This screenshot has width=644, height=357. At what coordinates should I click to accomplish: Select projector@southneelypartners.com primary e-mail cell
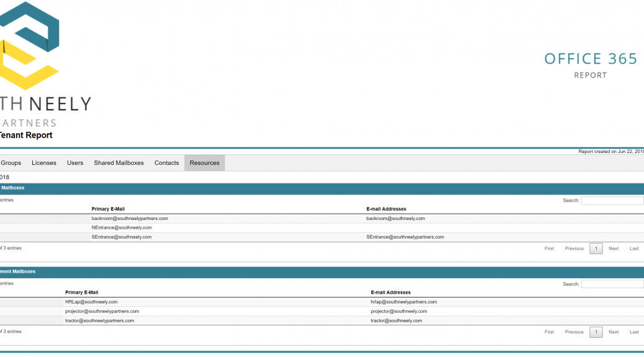pos(102,312)
